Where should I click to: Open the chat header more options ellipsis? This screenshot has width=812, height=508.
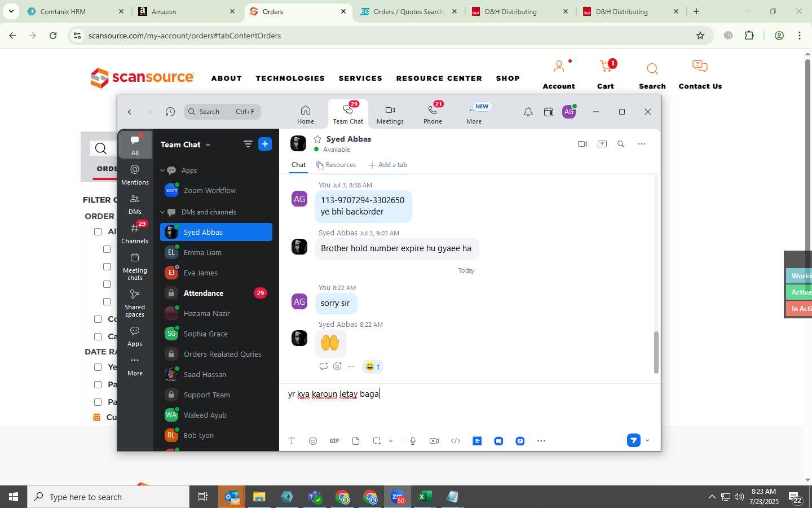point(641,144)
